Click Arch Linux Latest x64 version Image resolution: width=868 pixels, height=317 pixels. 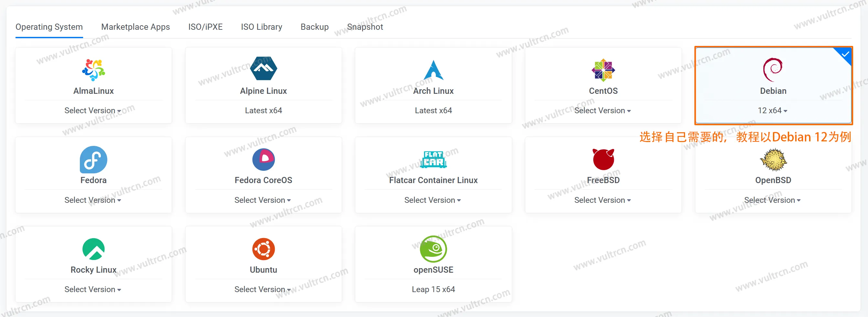(x=433, y=111)
